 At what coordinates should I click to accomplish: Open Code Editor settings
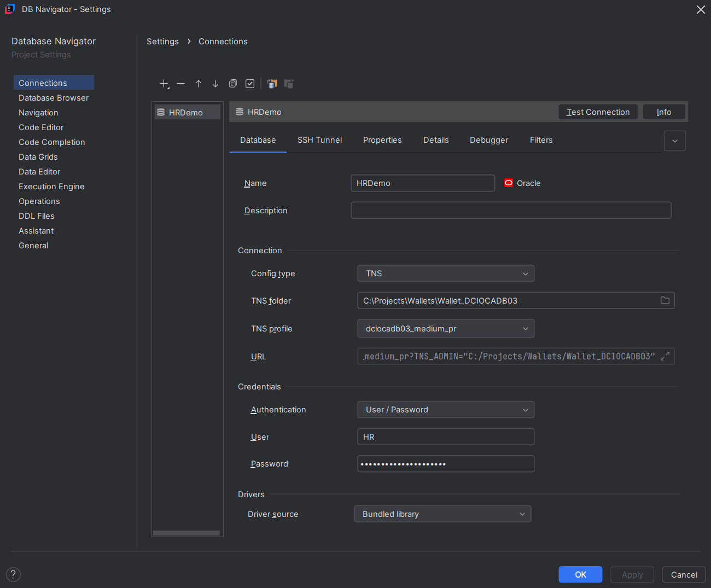[41, 127]
